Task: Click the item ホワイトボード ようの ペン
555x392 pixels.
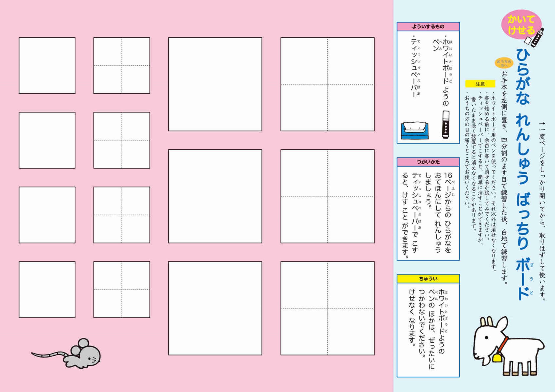Action: click(443, 71)
